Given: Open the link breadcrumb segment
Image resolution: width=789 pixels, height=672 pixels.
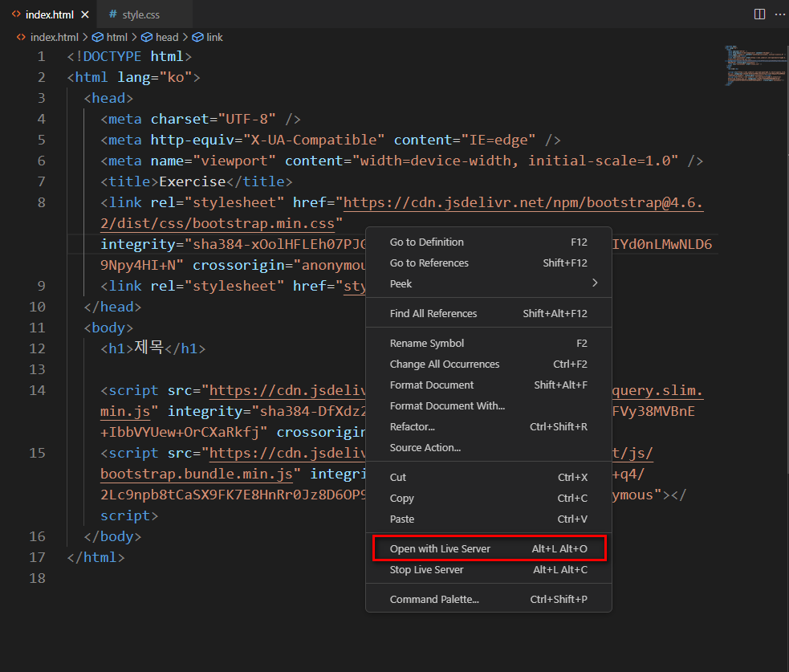Looking at the screenshot, I should pyautogui.click(x=214, y=37).
